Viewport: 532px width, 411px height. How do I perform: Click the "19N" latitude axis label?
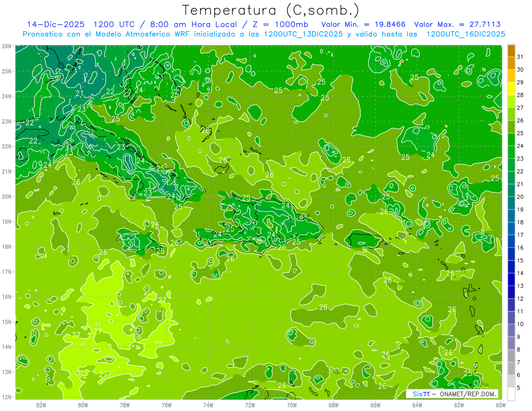coord(7,221)
